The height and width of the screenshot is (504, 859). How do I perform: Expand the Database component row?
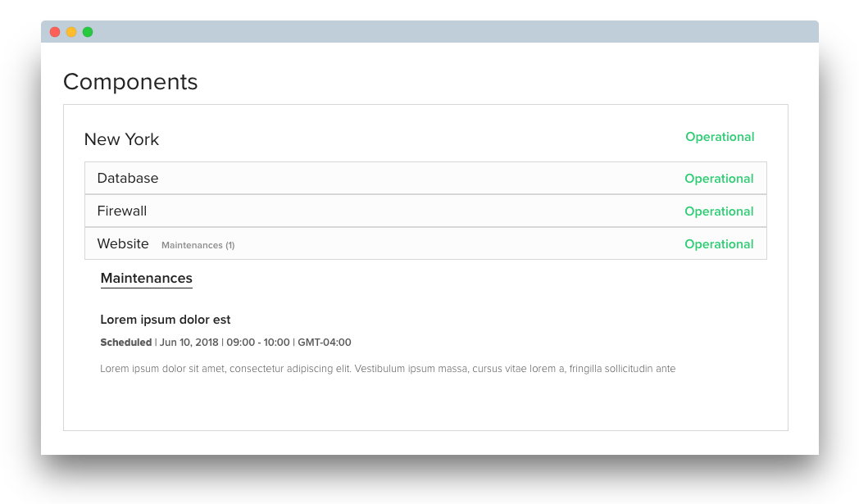(x=425, y=178)
